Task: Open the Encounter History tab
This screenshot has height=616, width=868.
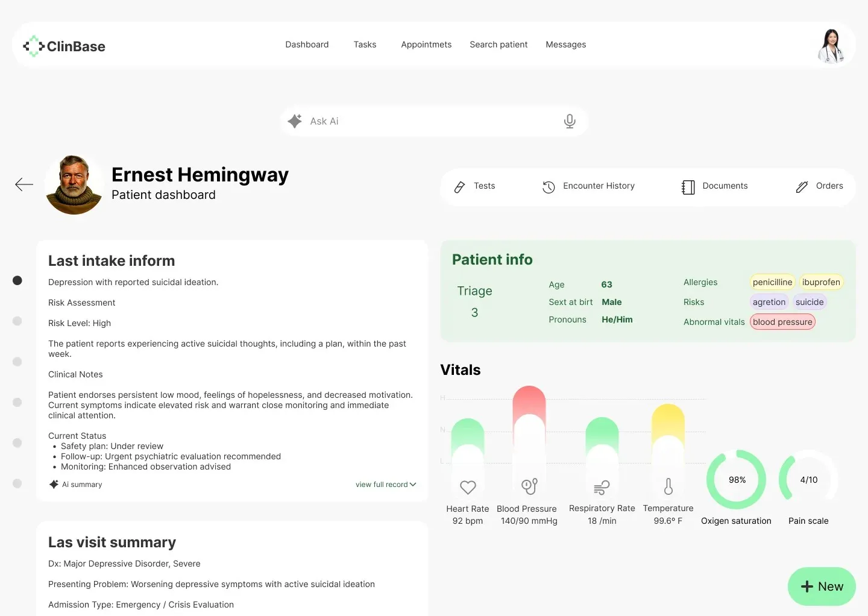Action: [x=588, y=186]
